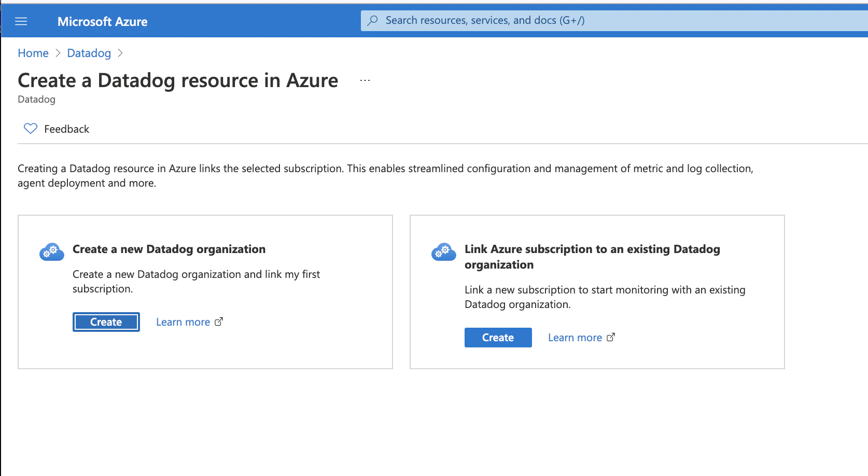Click the 'Datadog' subtitle under the page title
This screenshot has height=476, width=868.
coord(36,99)
